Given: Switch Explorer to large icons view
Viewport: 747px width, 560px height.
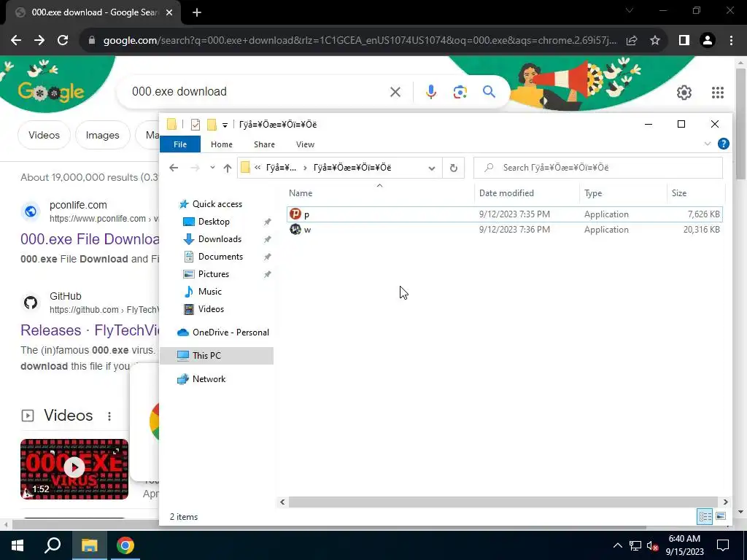Looking at the screenshot, I should tap(721, 516).
